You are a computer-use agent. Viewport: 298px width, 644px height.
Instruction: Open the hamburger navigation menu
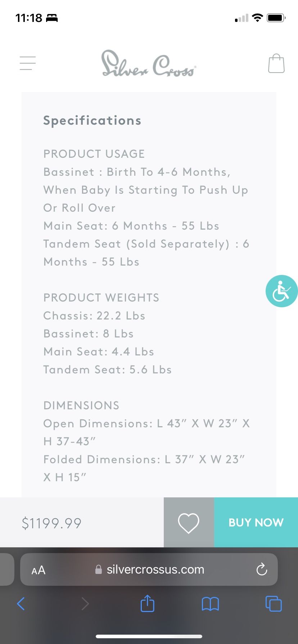click(x=28, y=63)
